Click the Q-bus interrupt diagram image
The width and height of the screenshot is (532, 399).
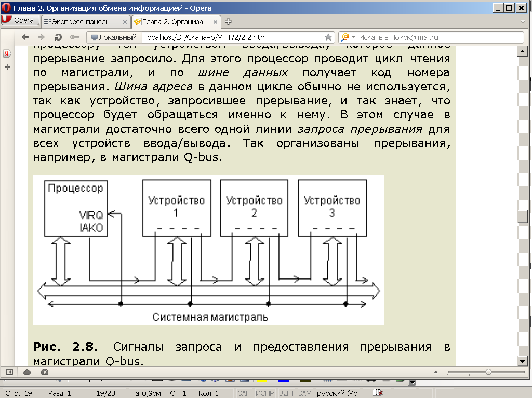208,250
